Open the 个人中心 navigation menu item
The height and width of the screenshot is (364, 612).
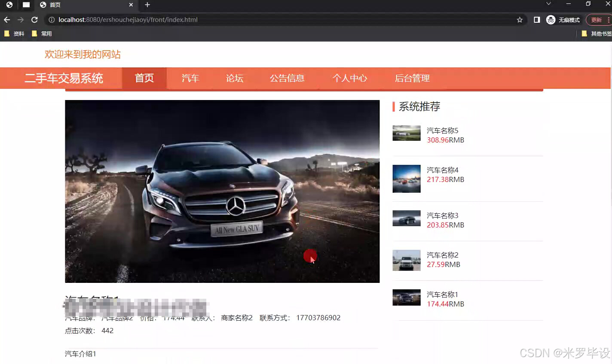(x=350, y=78)
